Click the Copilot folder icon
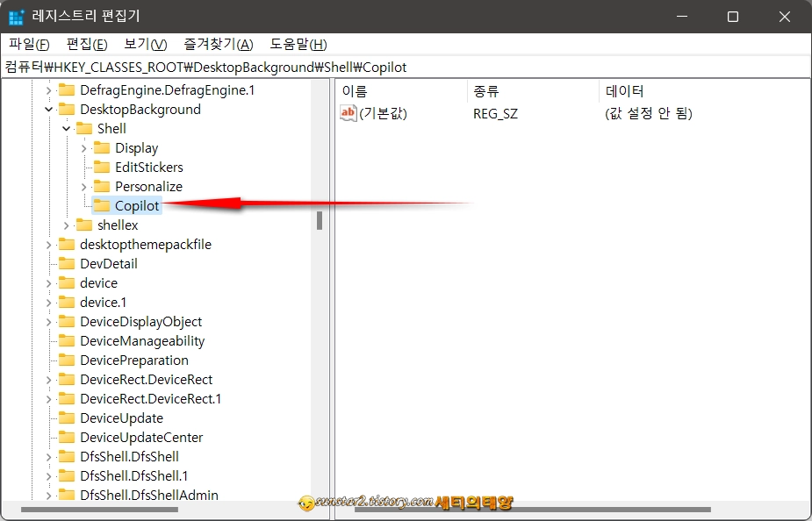Viewport: 812px width, 521px height. click(102, 206)
